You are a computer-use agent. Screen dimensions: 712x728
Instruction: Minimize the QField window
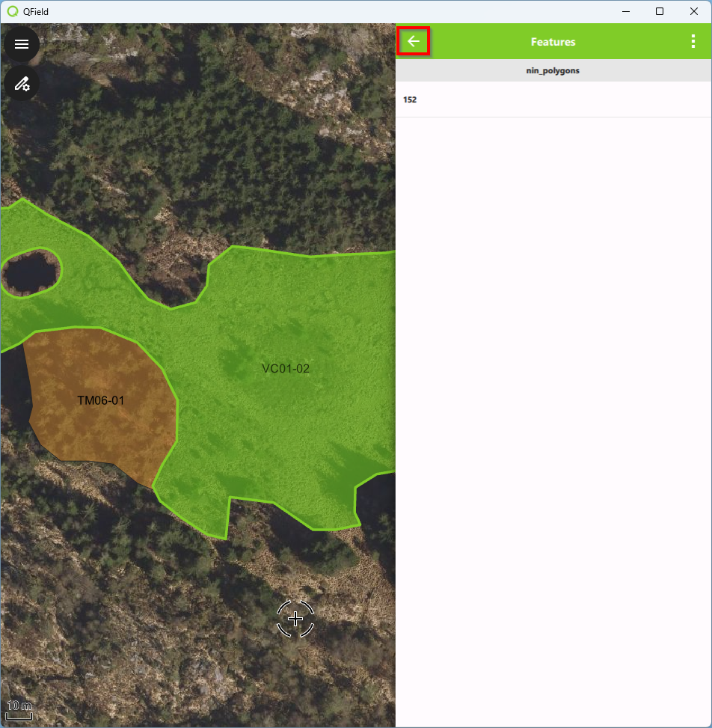pyautogui.click(x=625, y=11)
